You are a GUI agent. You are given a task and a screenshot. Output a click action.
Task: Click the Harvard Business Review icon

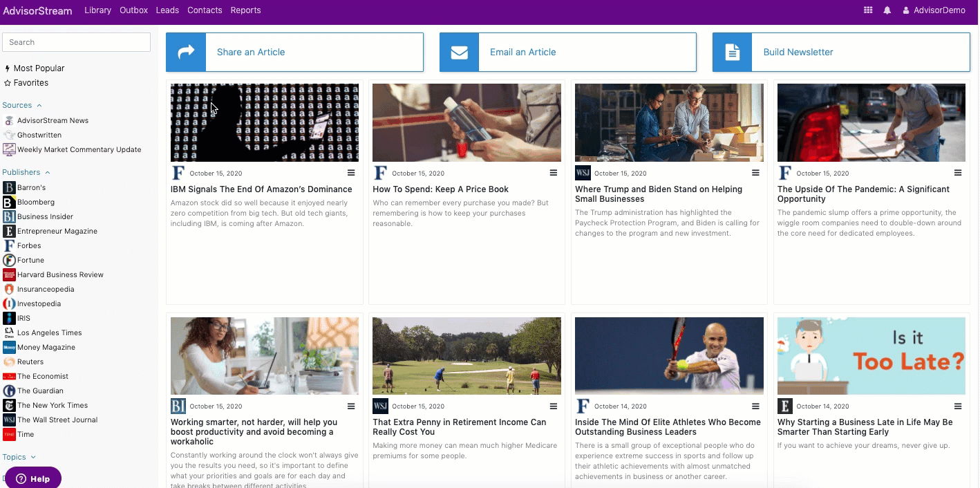(9, 275)
